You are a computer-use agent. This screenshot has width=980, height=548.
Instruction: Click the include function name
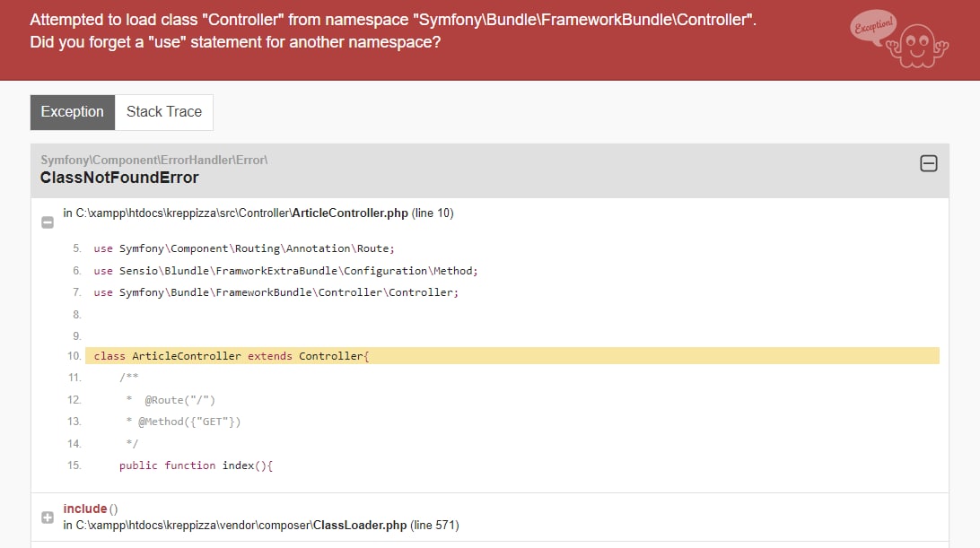[x=85, y=509]
